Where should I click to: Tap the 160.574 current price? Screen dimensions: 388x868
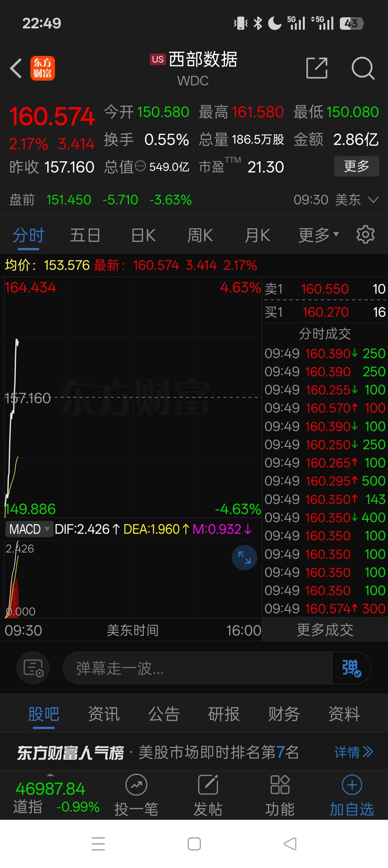click(x=52, y=116)
